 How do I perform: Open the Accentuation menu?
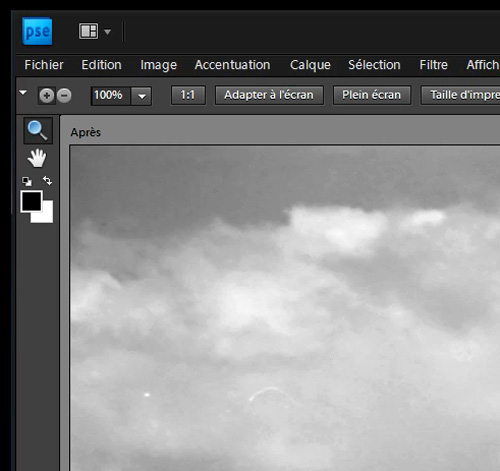pyautogui.click(x=232, y=65)
